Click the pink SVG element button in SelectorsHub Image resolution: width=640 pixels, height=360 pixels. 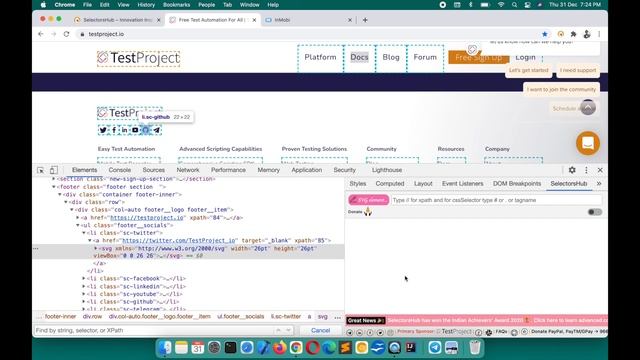click(x=369, y=200)
